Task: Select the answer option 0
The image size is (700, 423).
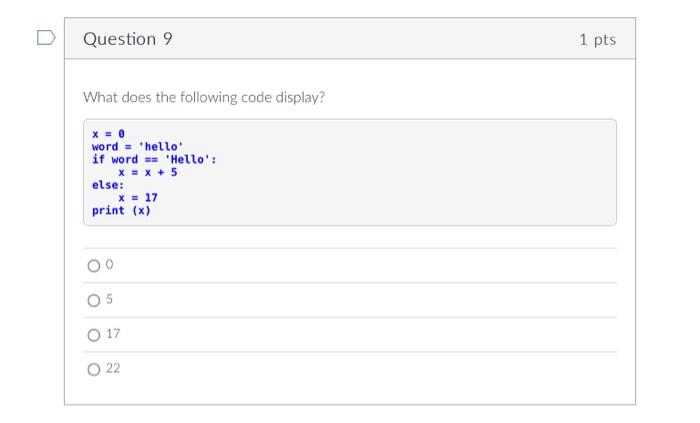Action: tap(94, 266)
